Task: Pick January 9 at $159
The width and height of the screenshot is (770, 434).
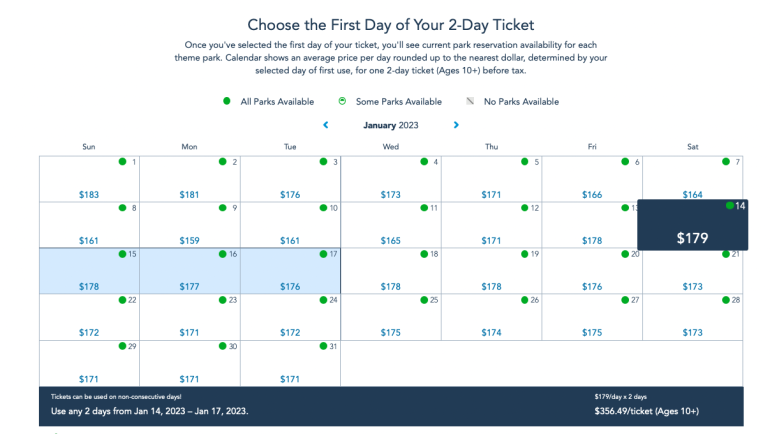Action: click(189, 225)
